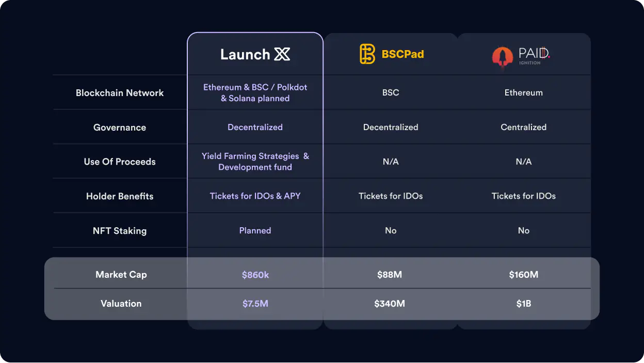Image resolution: width=644 pixels, height=363 pixels.
Task: Click N/A in the BSCPad column
Action: pyautogui.click(x=391, y=162)
